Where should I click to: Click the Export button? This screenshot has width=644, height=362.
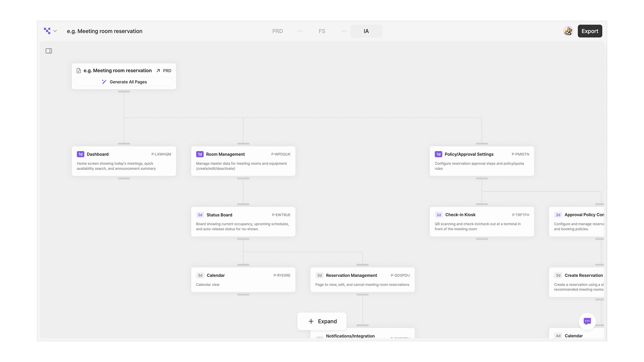(x=590, y=31)
